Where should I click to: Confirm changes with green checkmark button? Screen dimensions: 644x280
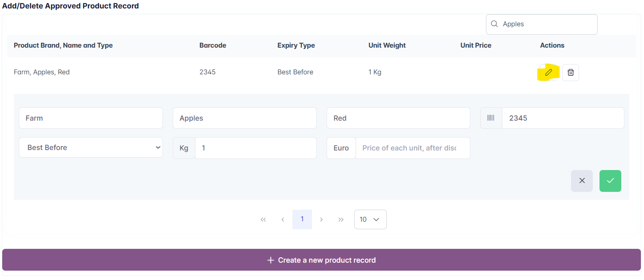[x=610, y=181]
